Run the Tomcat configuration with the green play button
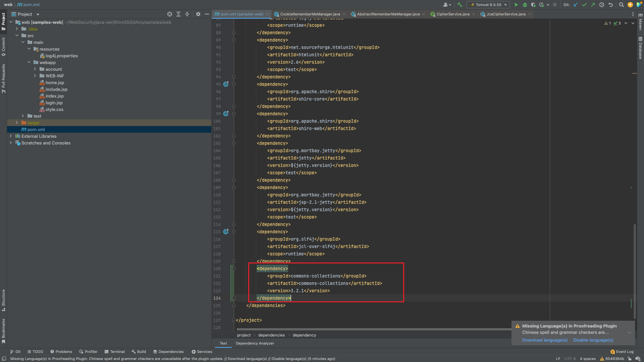Screen dimensions: 644x362 tap(516, 5)
